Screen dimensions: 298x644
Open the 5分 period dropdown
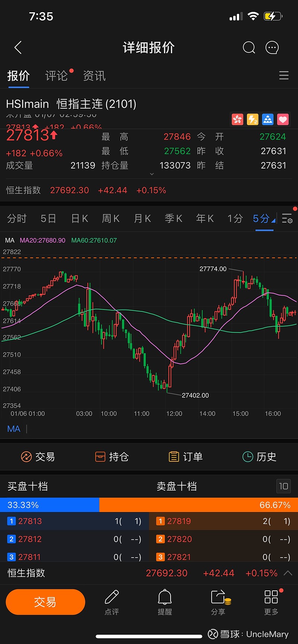coord(264,218)
